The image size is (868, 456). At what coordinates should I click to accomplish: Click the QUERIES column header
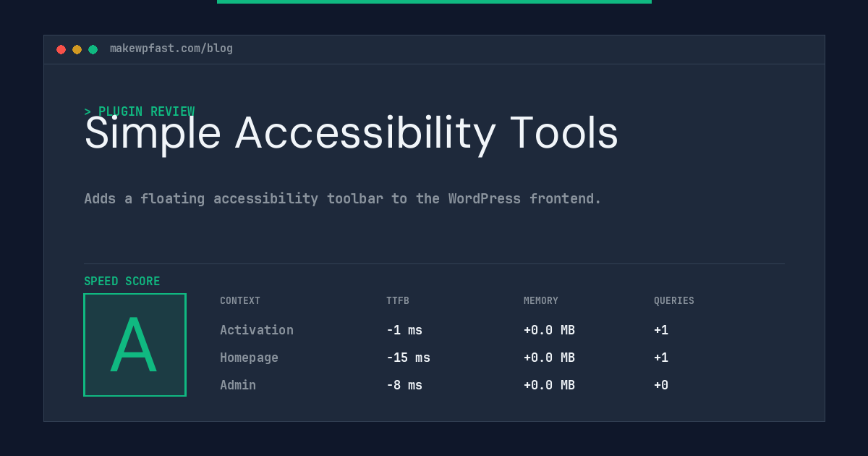(674, 301)
